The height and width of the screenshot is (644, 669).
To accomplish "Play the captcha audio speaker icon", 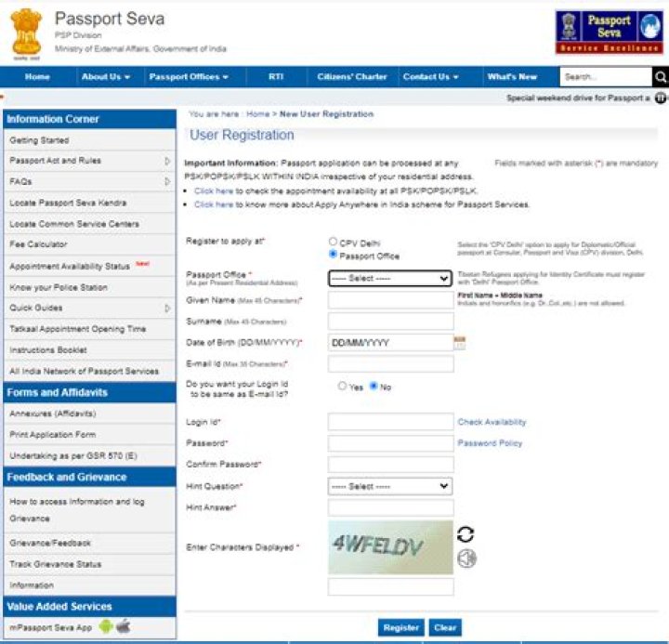I will (x=466, y=559).
